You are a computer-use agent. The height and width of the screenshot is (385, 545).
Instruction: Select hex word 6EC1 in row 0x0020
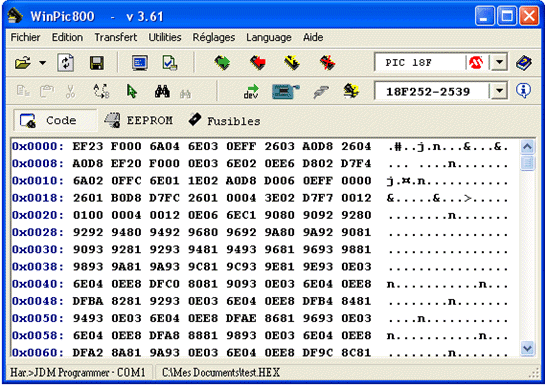coord(241,215)
